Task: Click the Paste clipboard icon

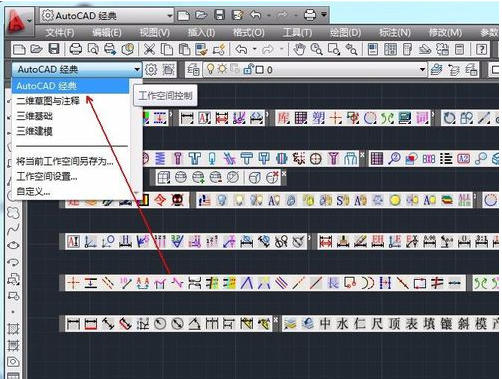Action: [x=184, y=50]
